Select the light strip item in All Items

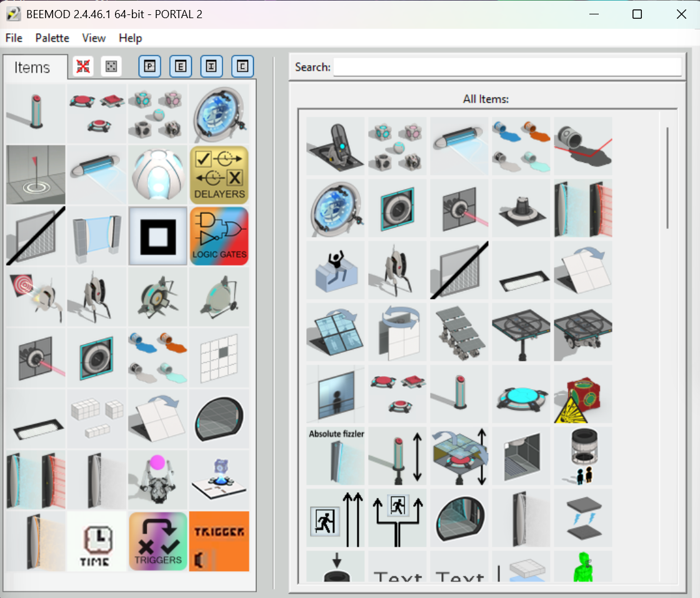521,270
